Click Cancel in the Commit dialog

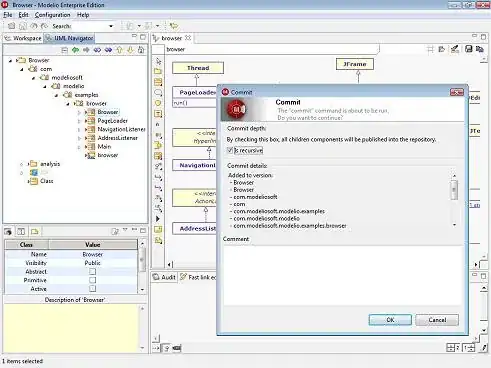437,320
